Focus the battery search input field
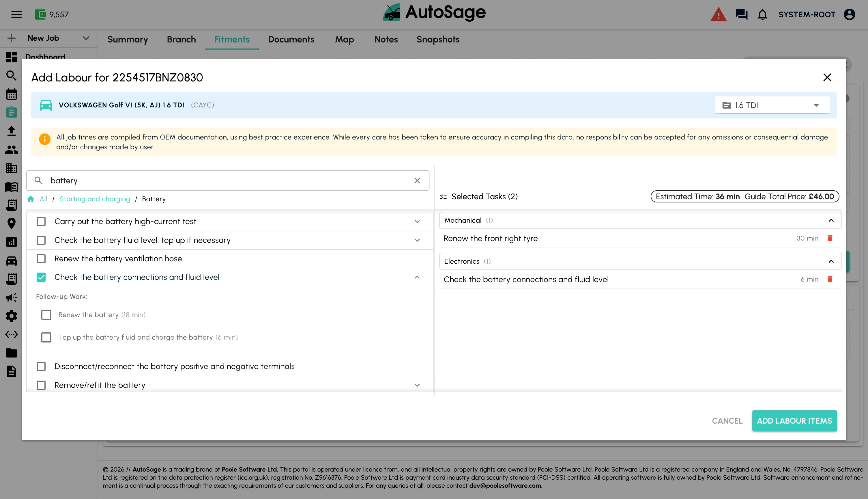The height and width of the screenshot is (499, 868). pyautogui.click(x=228, y=180)
